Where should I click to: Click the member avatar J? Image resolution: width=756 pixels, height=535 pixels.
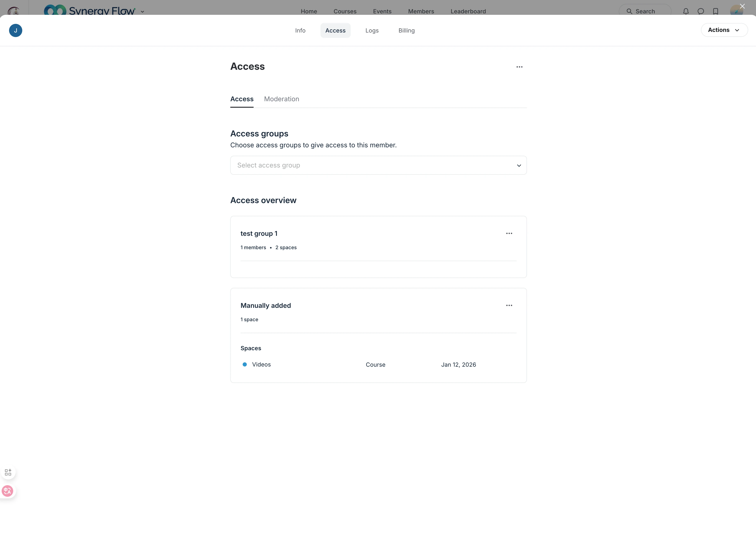[15, 30]
